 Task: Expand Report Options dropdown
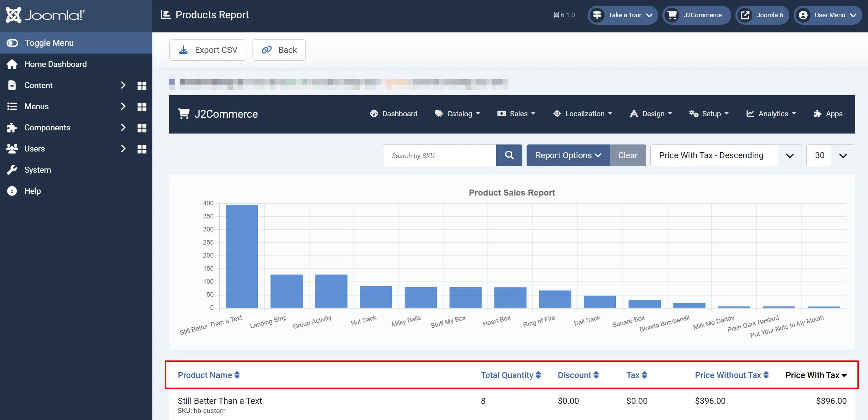click(x=568, y=155)
